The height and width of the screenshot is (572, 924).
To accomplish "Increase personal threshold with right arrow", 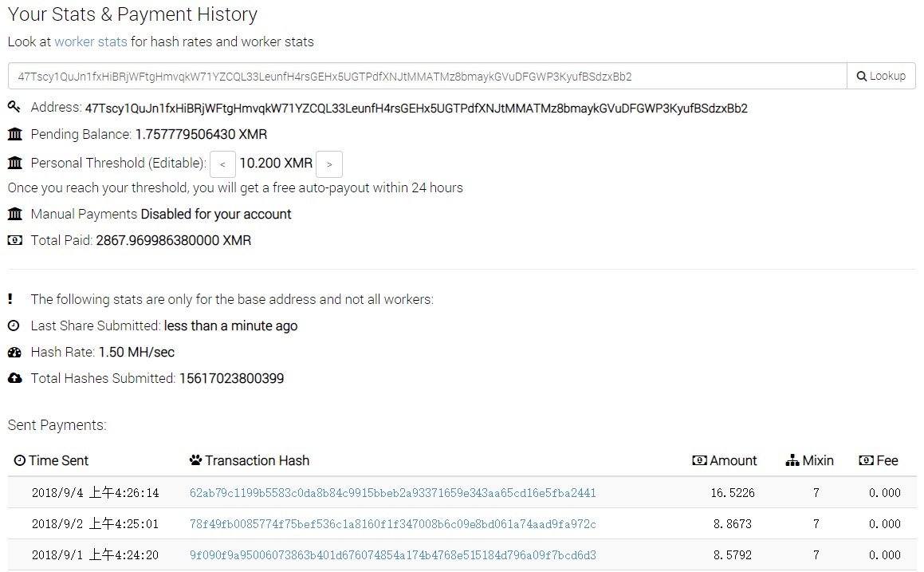I will [x=328, y=164].
